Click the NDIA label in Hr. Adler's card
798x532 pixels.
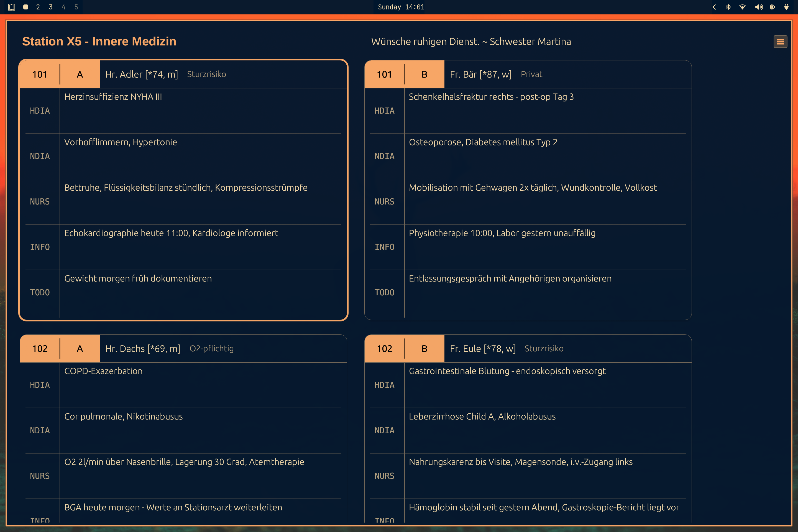click(x=40, y=156)
